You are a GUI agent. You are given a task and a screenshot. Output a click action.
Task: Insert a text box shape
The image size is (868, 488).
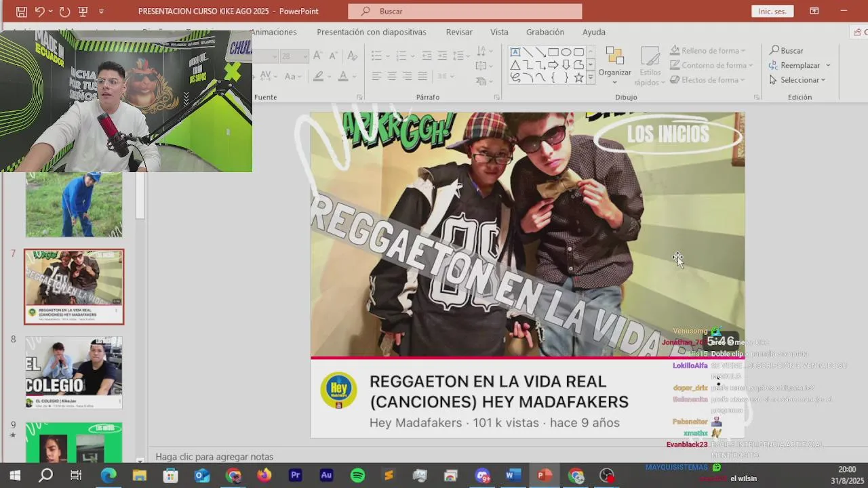[x=515, y=52]
